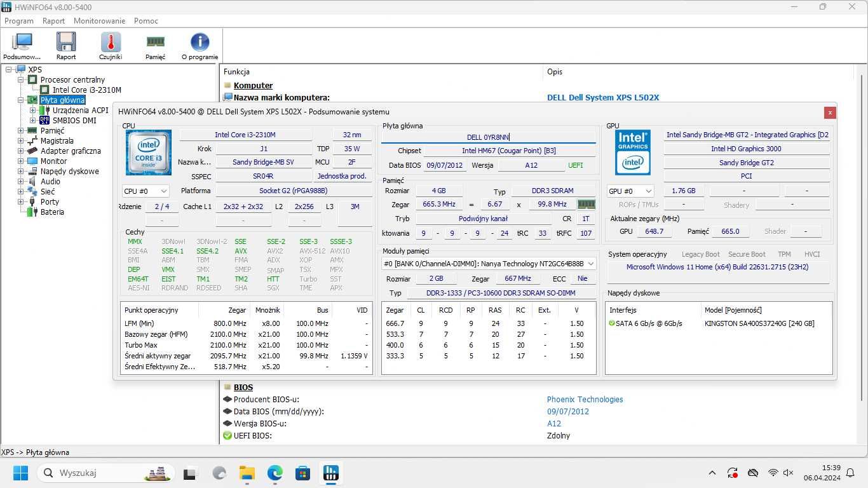Viewport: 868px width, 488px height.
Task: Click the DELL 0YR8NN motherboard field
Action: (489, 137)
